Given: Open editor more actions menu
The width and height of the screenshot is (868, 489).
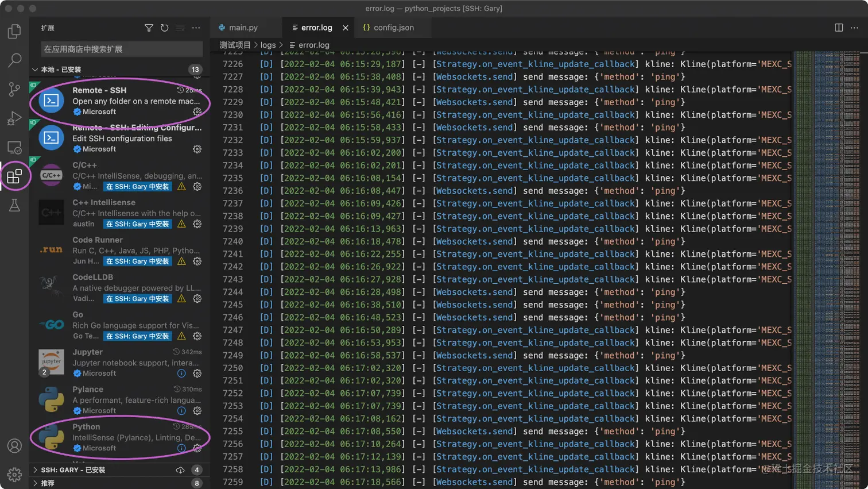Looking at the screenshot, I should pos(854,28).
